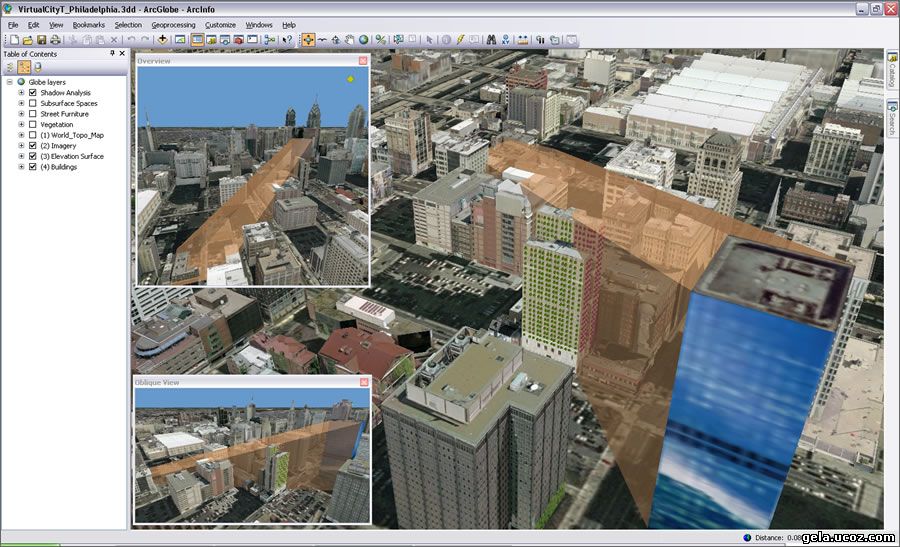
Task: Open an existing document with folder icon
Action: click(27, 40)
